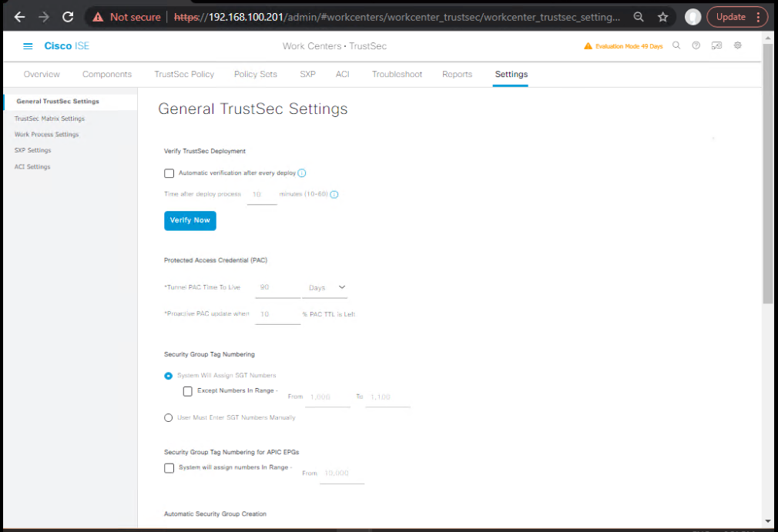Click the Cisco ISE logo
The width and height of the screenshot is (778, 532).
tap(66, 46)
